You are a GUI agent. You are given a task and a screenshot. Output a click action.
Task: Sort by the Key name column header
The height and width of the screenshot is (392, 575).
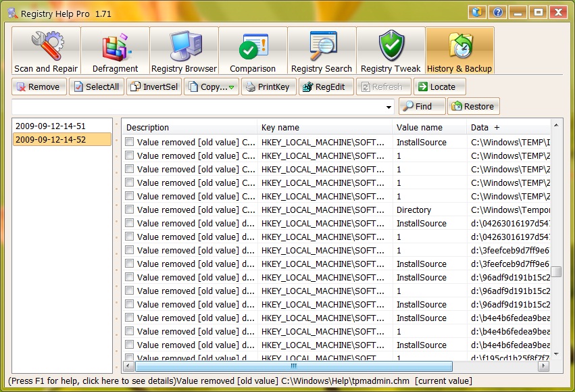tap(324, 127)
